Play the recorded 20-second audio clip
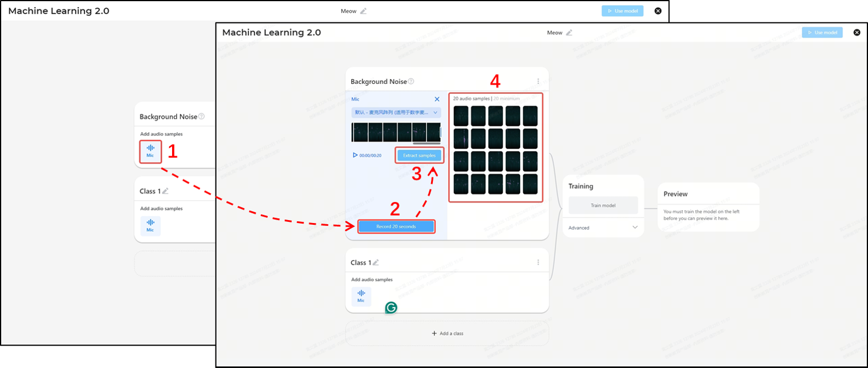Image resolution: width=868 pixels, height=368 pixels. (x=355, y=156)
